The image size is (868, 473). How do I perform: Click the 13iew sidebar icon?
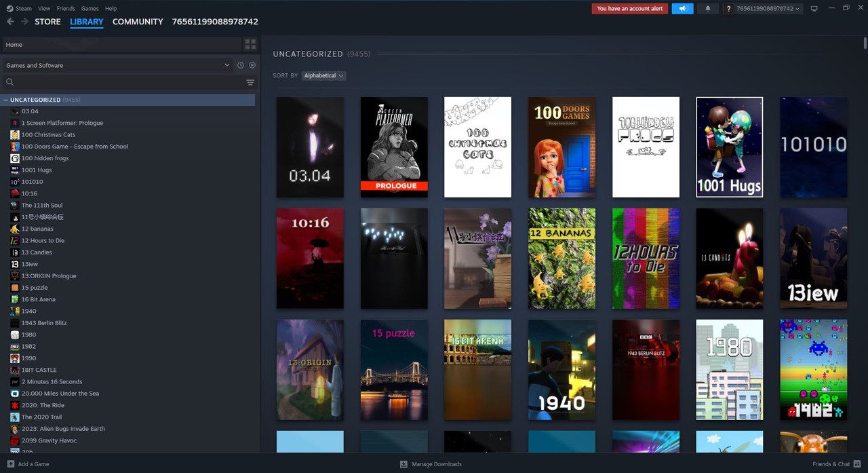(15, 264)
